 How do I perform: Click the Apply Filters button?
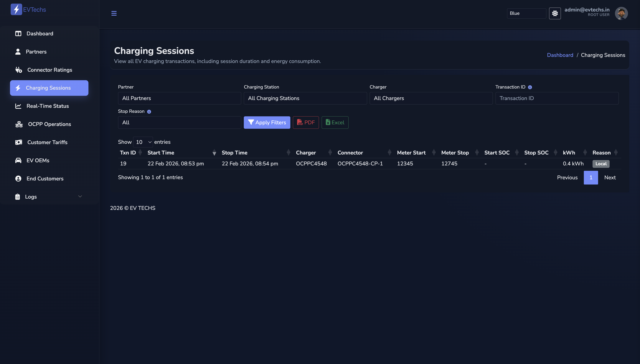click(x=267, y=122)
